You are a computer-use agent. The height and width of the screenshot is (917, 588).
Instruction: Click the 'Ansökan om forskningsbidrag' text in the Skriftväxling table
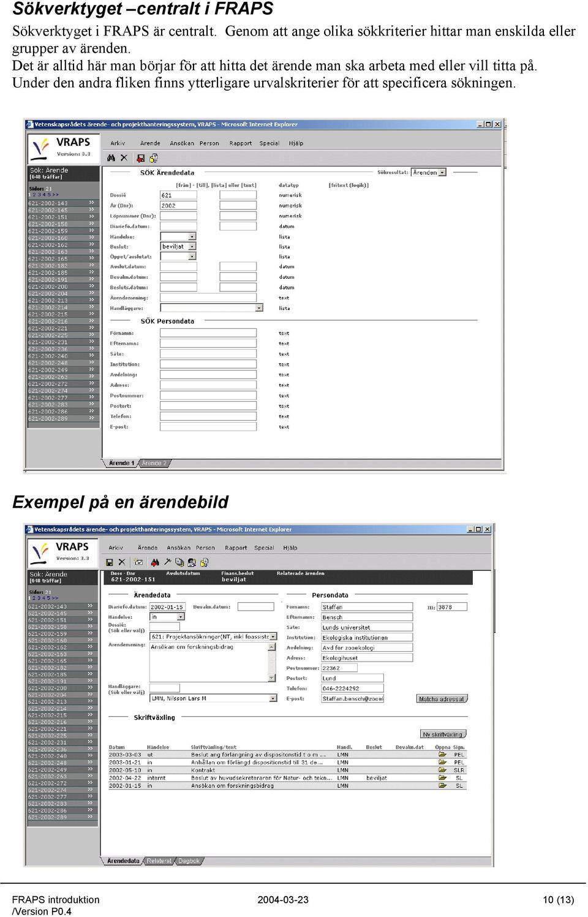point(232,786)
